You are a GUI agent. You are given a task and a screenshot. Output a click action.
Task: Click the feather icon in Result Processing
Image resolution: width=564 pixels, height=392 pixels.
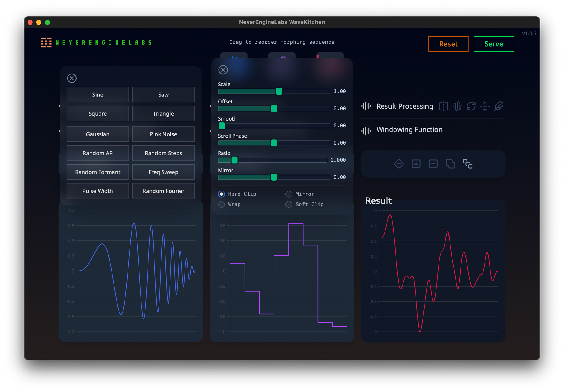tap(499, 106)
